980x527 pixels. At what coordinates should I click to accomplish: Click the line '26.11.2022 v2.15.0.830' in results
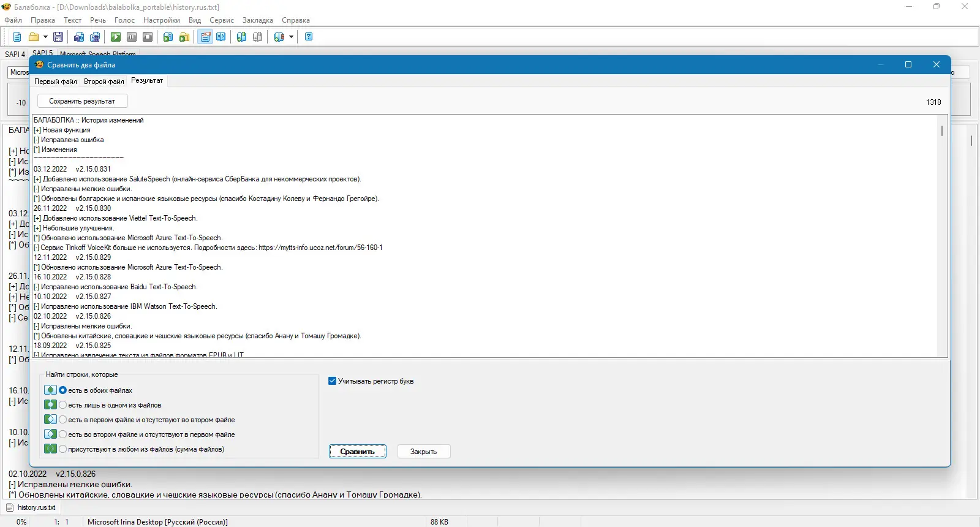pyautogui.click(x=72, y=208)
